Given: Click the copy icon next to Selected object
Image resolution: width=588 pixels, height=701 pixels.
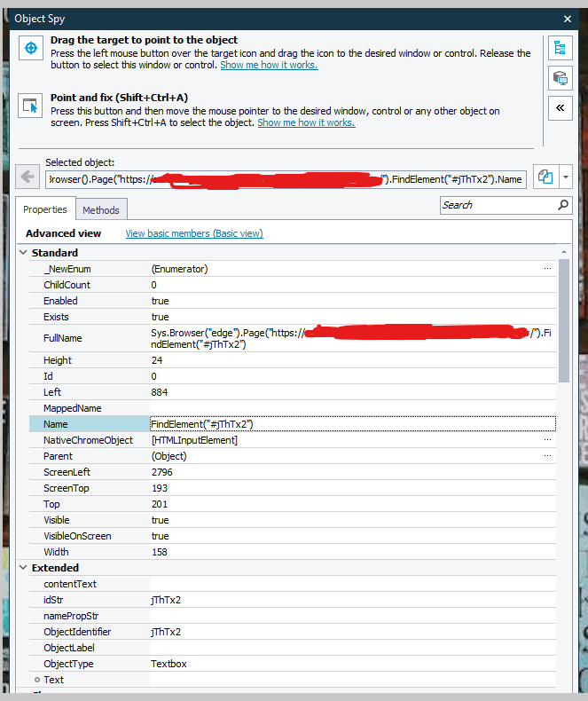Looking at the screenshot, I should [545, 177].
